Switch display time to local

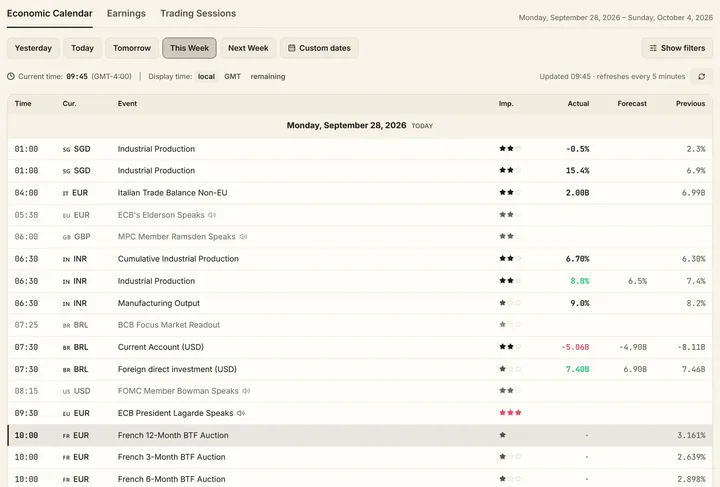coord(206,77)
